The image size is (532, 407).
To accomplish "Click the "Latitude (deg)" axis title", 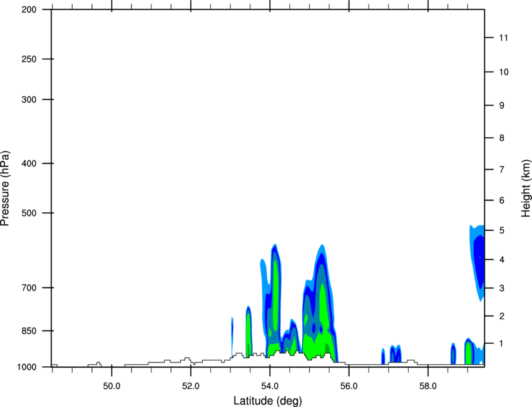I will point(267,401).
